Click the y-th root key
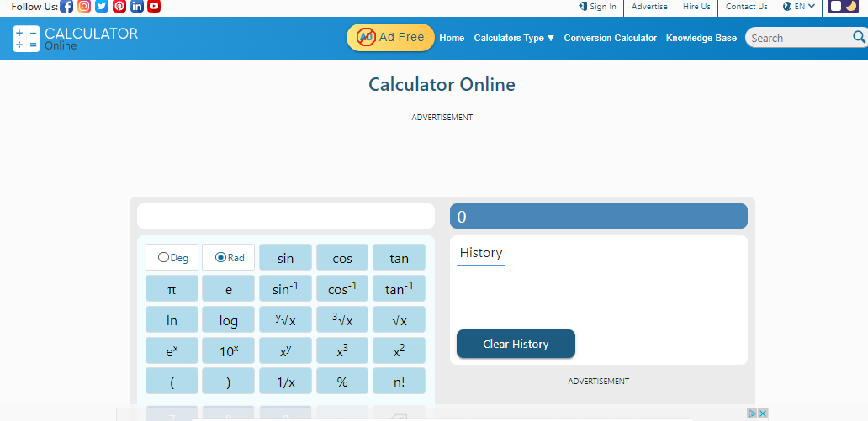The image size is (868, 421). [286, 320]
